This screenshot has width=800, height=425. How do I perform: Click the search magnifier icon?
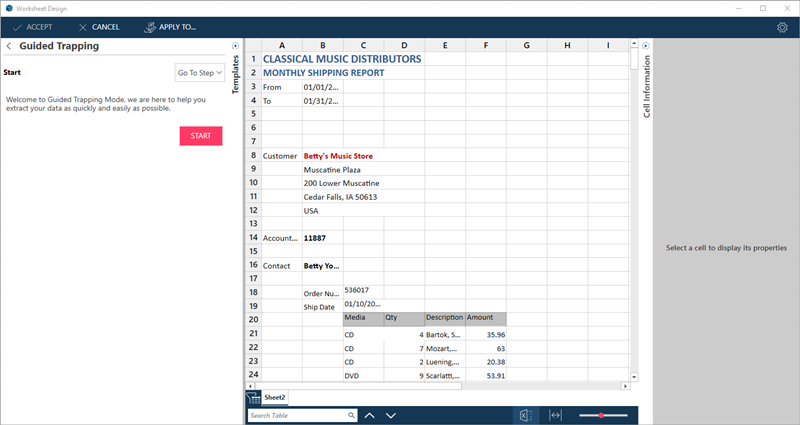pyautogui.click(x=351, y=415)
